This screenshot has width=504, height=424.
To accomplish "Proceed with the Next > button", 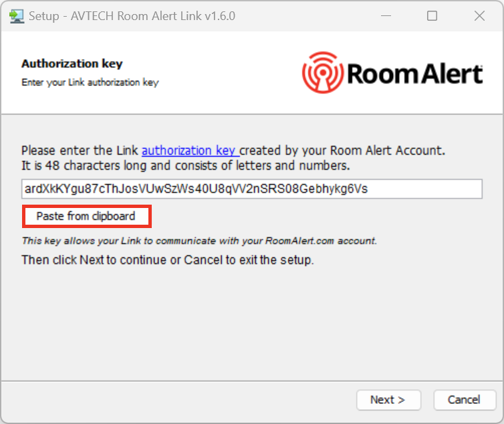I will click(x=388, y=400).
